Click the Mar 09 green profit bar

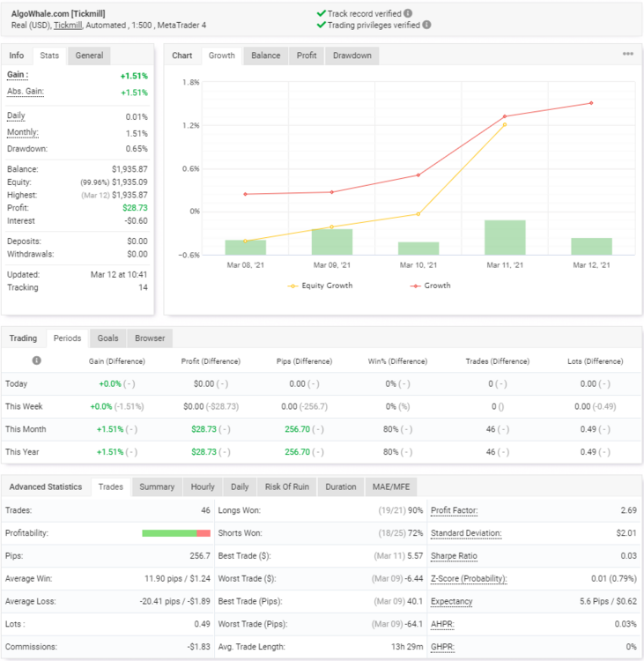332,242
